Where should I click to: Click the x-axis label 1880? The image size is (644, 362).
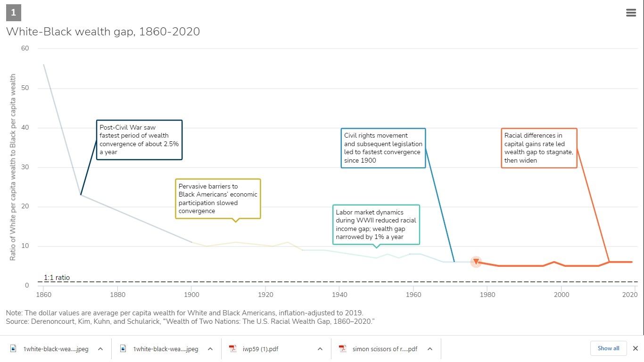tap(117, 295)
